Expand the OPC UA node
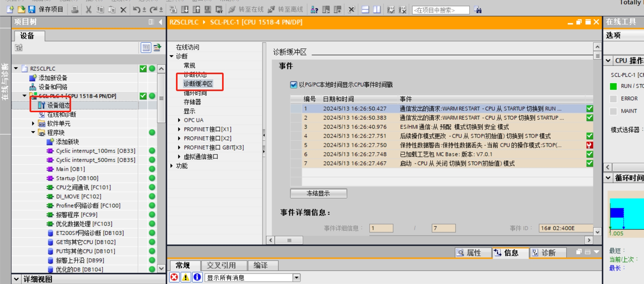 (179, 120)
